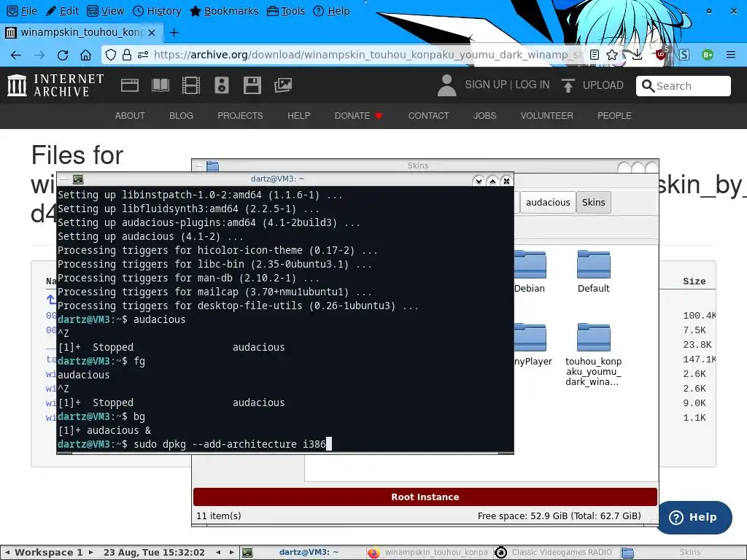Open the Audio (speaker) archive icon

[x=222, y=85]
